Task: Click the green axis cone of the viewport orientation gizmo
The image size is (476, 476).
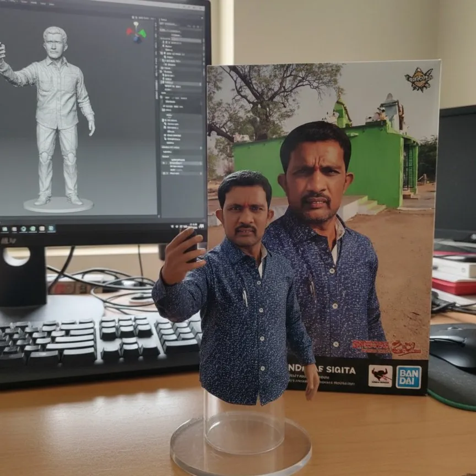Action: tap(143, 34)
